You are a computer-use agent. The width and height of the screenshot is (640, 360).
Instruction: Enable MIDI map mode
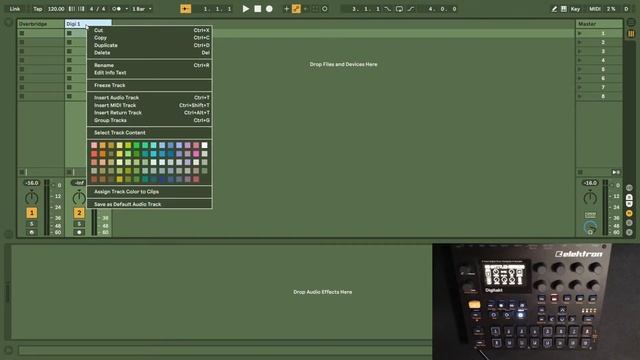[x=595, y=9]
